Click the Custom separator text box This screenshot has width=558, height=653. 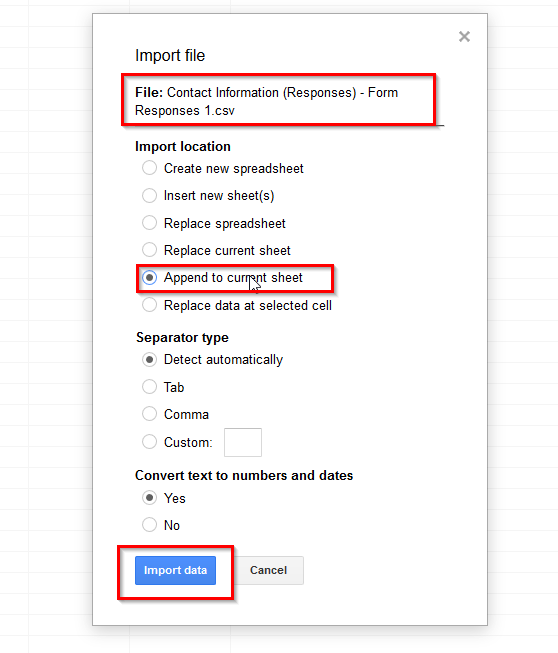(243, 442)
